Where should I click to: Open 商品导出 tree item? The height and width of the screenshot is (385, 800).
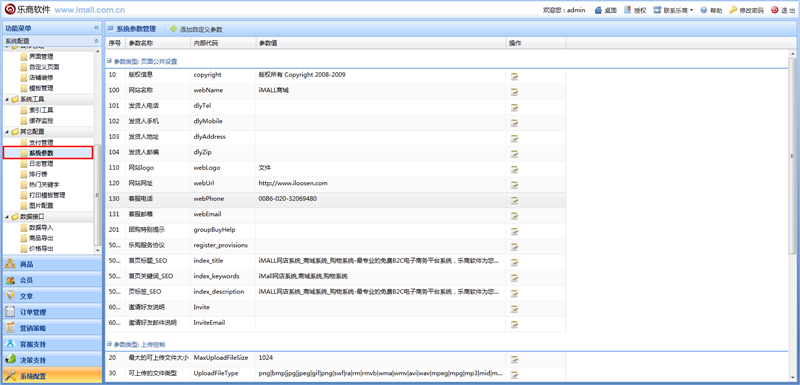[x=41, y=238]
